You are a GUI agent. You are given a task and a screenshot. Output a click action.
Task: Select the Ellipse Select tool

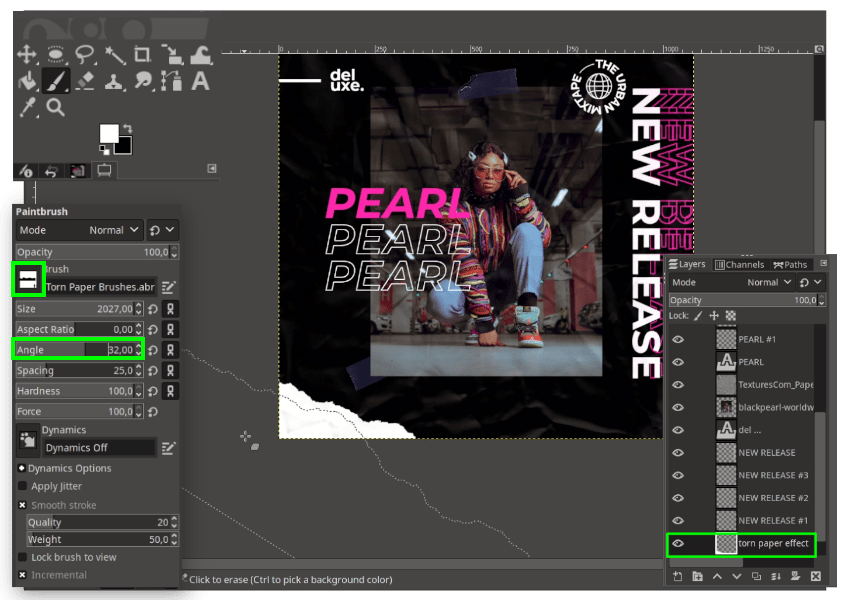(55, 54)
